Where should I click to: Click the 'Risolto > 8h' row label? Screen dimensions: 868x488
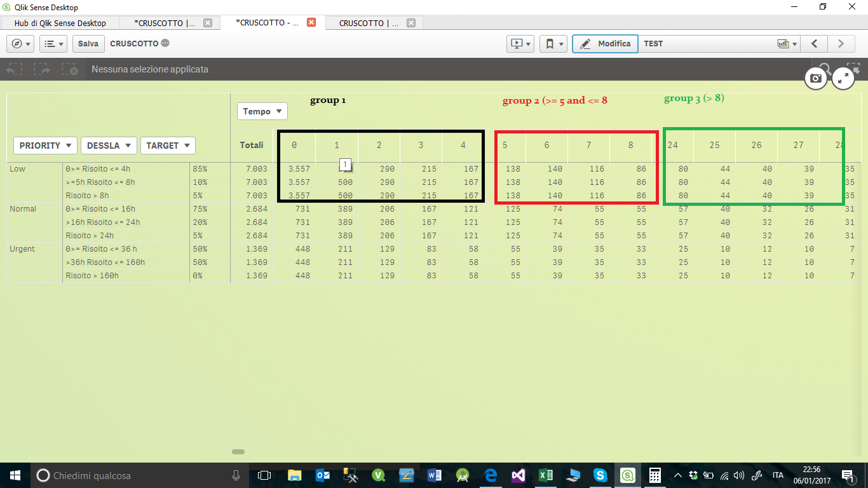(87, 195)
